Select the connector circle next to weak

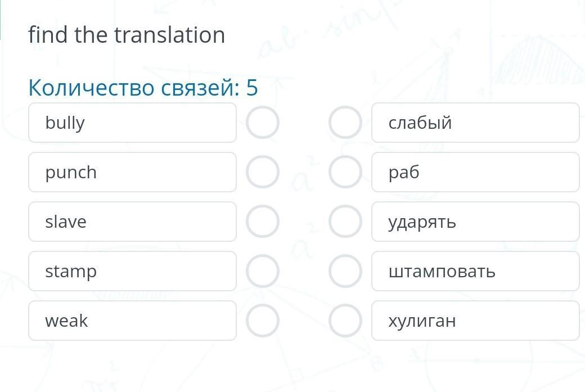coord(263,321)
